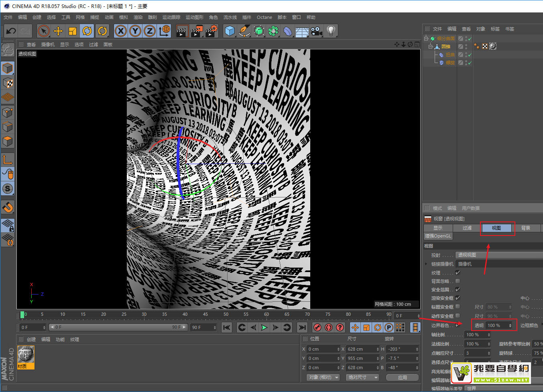Open the 渲染 menu in menu bar
Viewport: 543px width, 392px height.
pos(138,17)
